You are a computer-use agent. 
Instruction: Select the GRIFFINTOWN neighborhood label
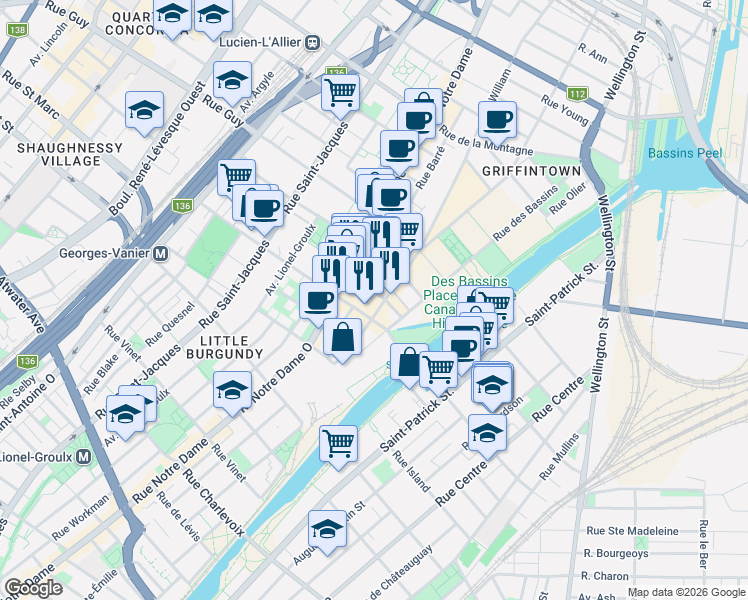coord(531,171)
